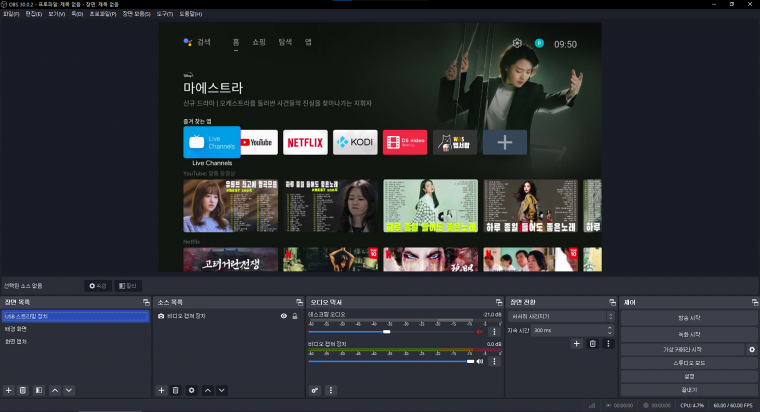The height and width of the screenshot is (412, 760).
Task: Open the 도움말(H) menu
Action: pyautogui.click(x=190, y=14)
